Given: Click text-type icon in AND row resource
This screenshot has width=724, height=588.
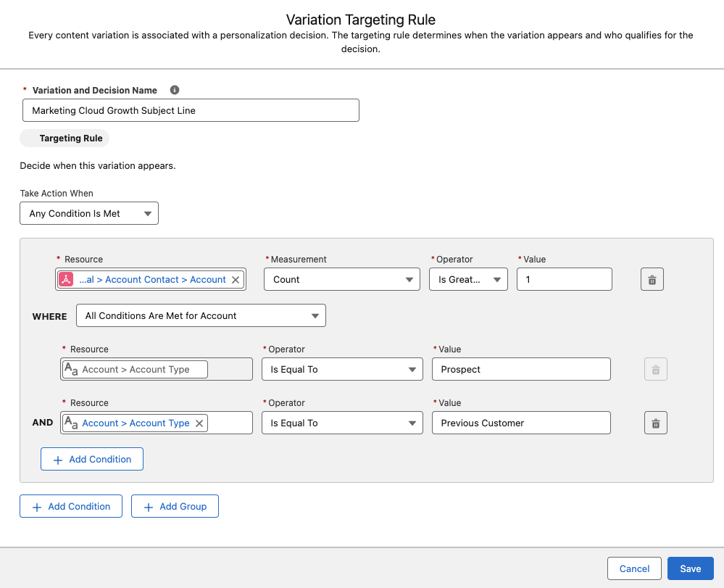Looking at the screenshot, I should (71, 423).
